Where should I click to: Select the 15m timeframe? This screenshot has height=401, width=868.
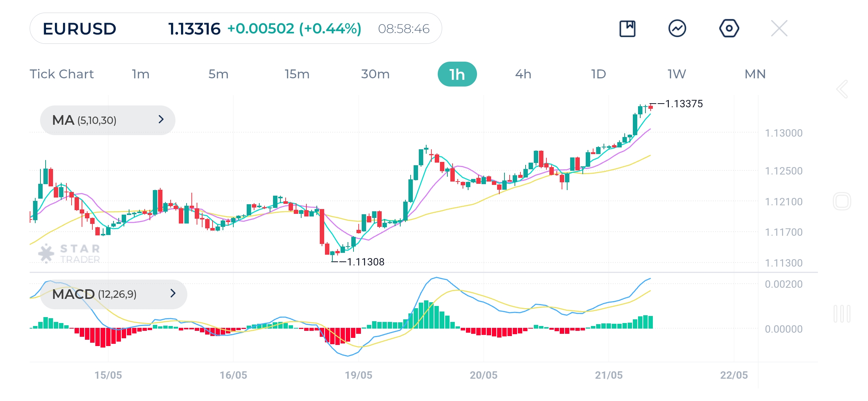297,74
